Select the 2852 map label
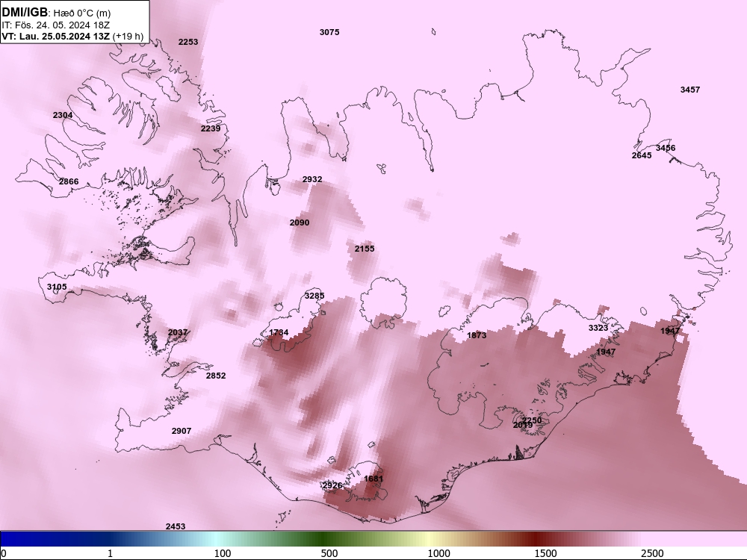The height and width of the screenshot is (560, 747). click(x=216, y=376)
